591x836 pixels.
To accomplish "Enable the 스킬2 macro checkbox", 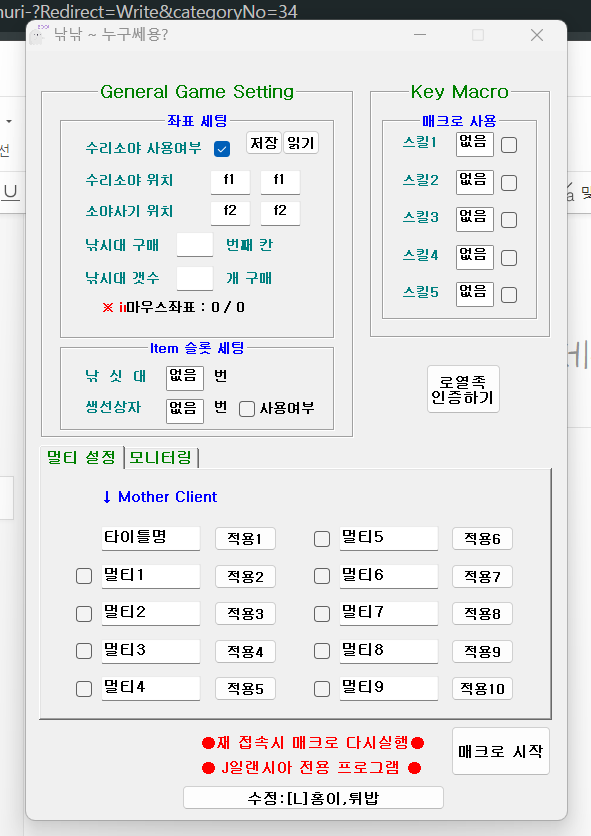I will pos(509,183).
